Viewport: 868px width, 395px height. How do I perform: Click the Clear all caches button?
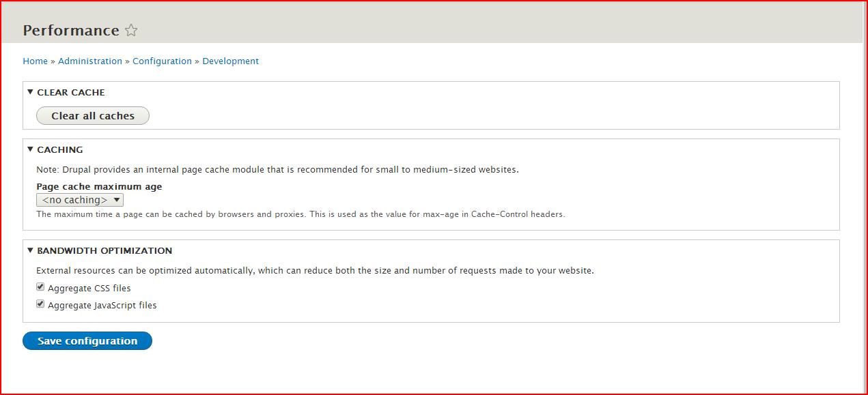93,116
